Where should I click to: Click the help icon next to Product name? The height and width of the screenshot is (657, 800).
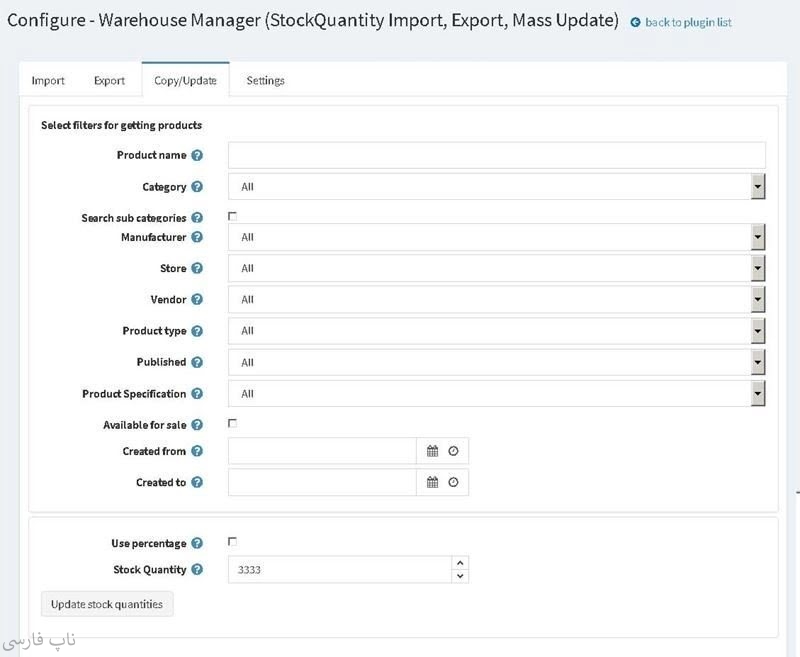[197, 155]
